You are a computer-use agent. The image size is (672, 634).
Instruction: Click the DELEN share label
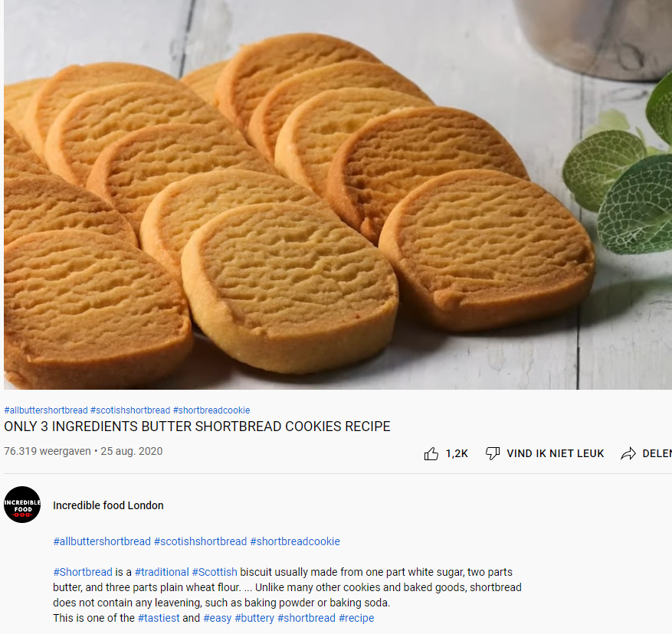[x=657, y=453]
